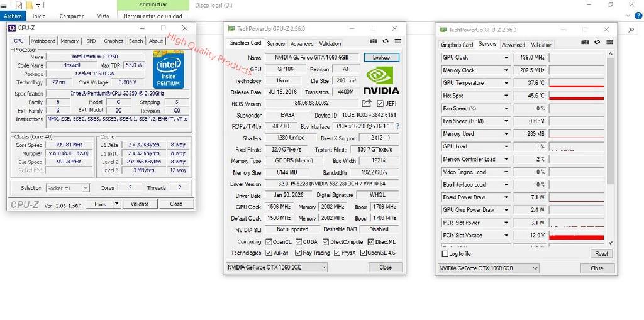Open the GPU Clock sensor dropdown

(506, 58)
